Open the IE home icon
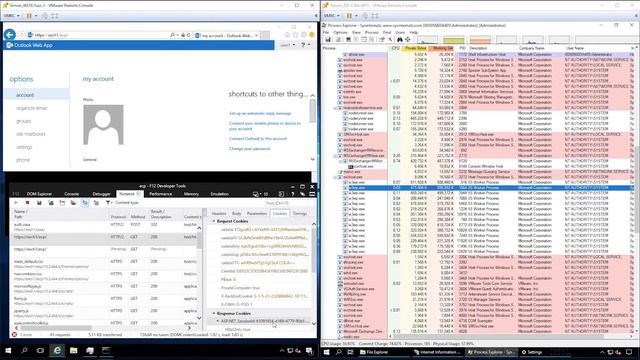Screen dimensions: 640x360 (287, 35)
